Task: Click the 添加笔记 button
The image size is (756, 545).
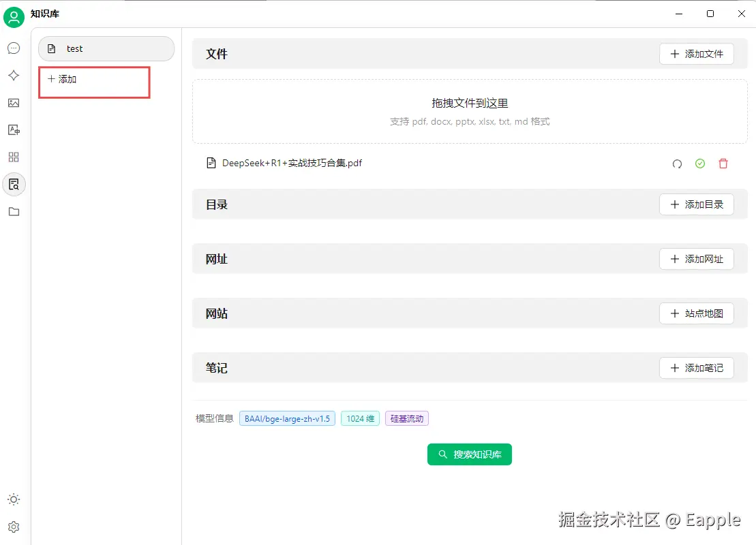Action: 696,368
